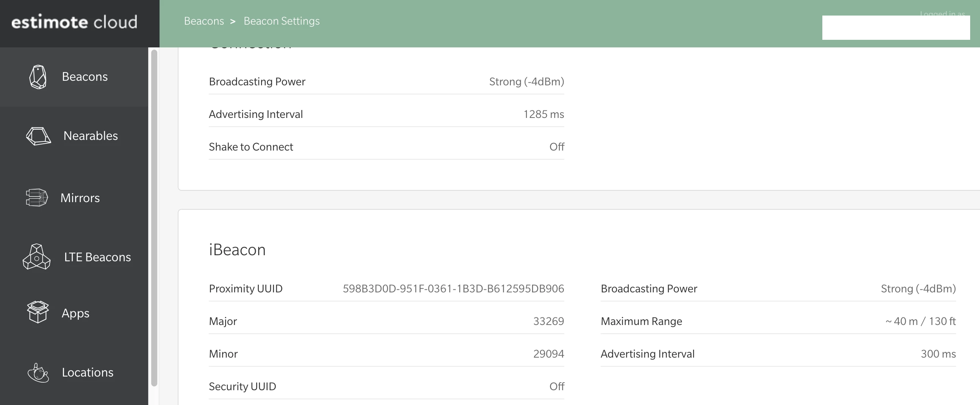Image resolution: width=980 pixels, height=405 pixels.
Task: Click the Beacon Settings breadcrumb
Action: (282, 21)
